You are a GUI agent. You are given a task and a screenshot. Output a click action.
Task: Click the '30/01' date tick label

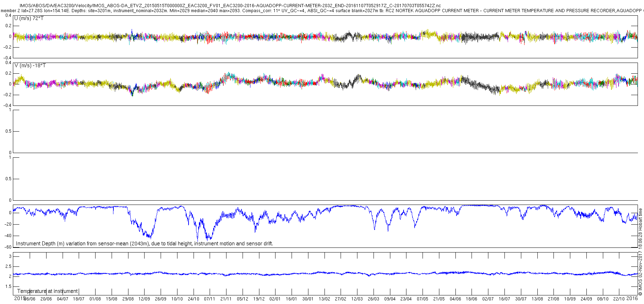click(x=308, y=299)
